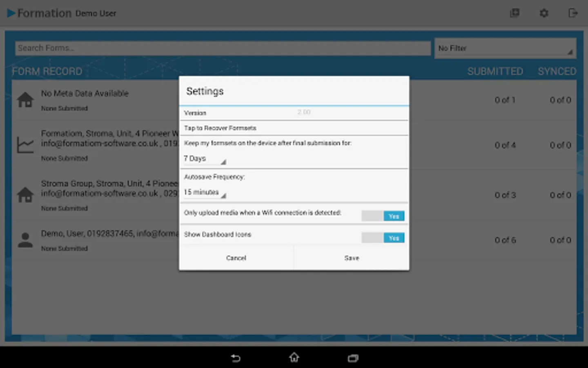The width and height of the screenshot is (588, 368).
Task: Click the Autosave Frequency label
Action: [x=214, y=177]
